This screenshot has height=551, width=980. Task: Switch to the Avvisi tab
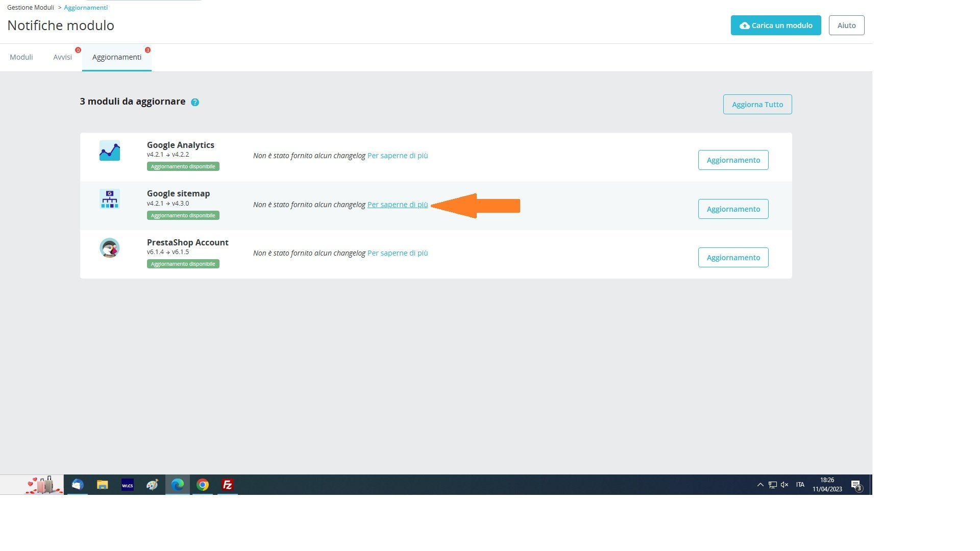pyautogui.click(x=63, y=57)
